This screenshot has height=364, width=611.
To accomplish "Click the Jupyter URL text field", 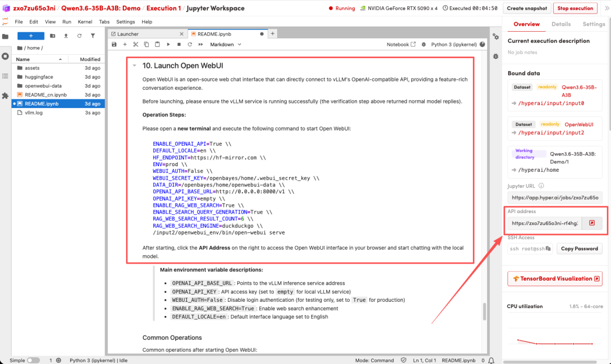I will click(554, 198).
